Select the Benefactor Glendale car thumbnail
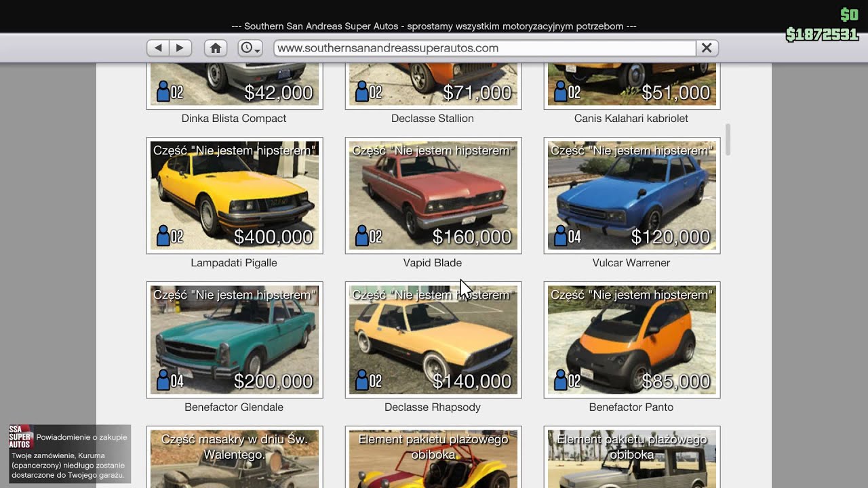This screenshot has width=868, height=488. click(x=235, y=340)
